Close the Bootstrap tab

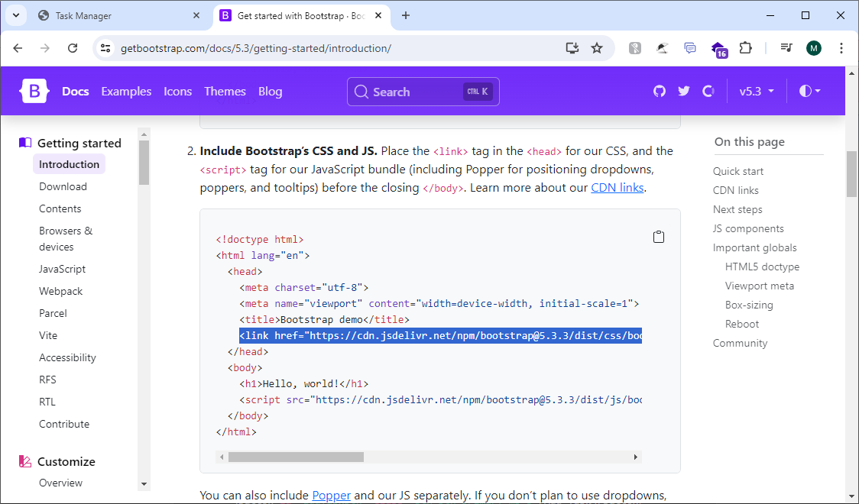378,15
